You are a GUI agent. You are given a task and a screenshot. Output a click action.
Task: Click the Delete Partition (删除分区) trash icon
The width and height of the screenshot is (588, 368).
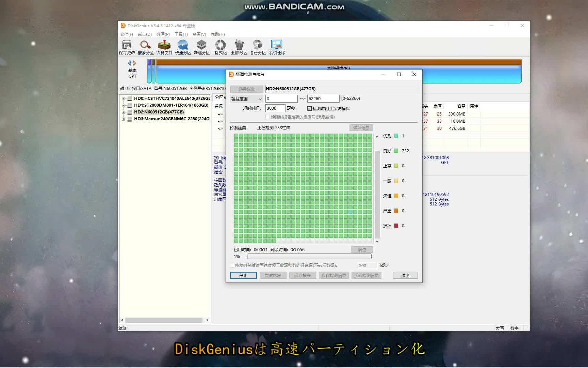(x=239, y=47)
